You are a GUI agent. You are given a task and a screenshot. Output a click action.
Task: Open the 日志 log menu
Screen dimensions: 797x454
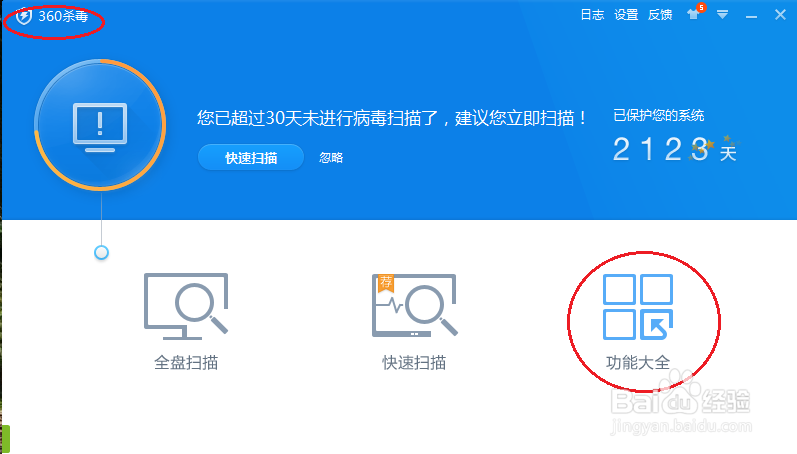pyautogui.click(x=592, y=15)
